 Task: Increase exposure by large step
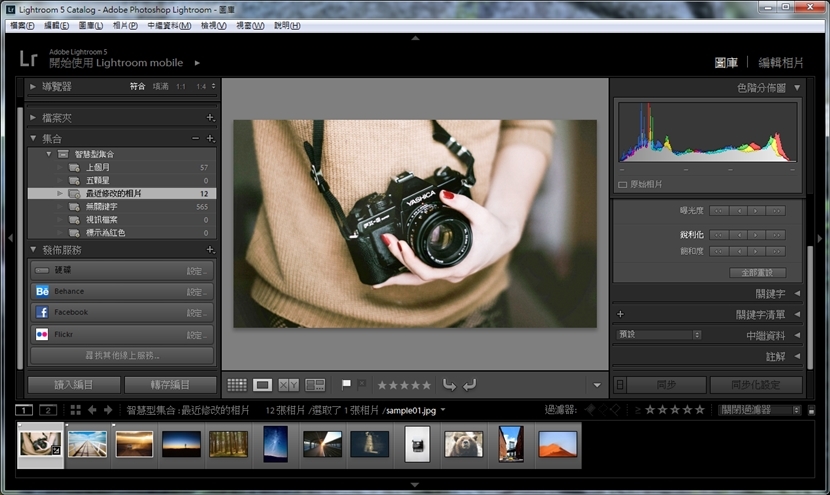(777, 211)
